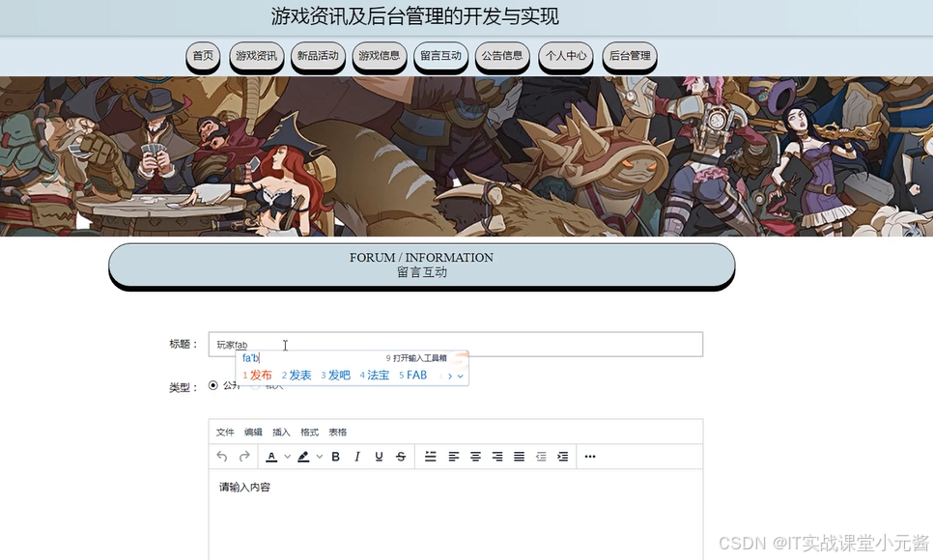Open the 文件 editor menu

[225, 432]
